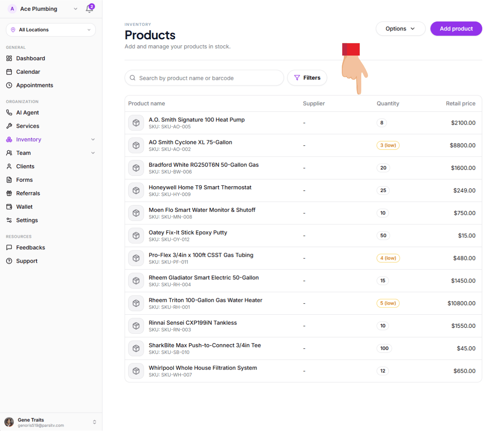
Task: Click the Quantity column header
Action: [388, 104]
